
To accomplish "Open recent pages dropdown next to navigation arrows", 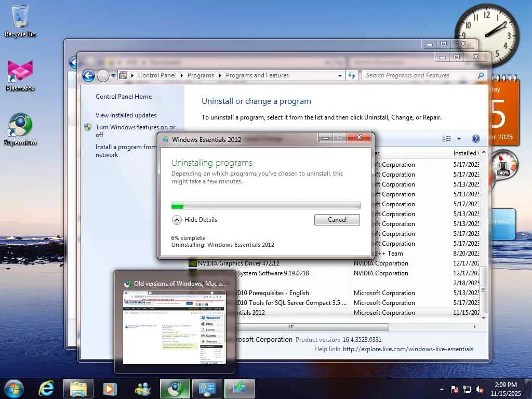I will [113, 76].
